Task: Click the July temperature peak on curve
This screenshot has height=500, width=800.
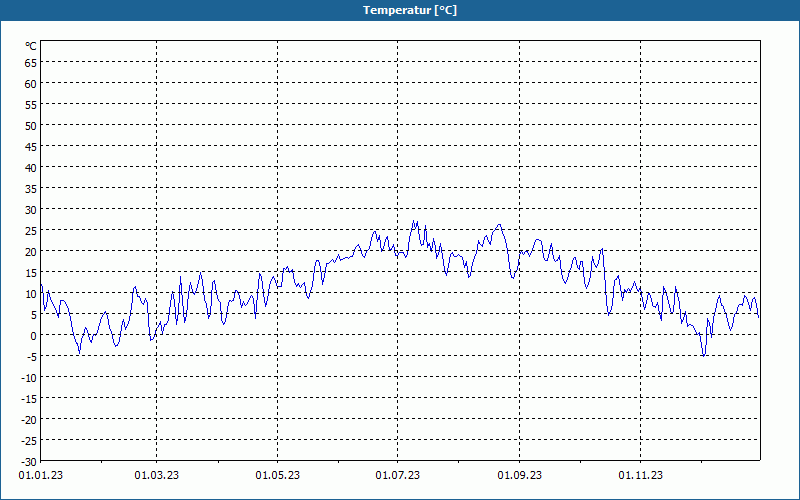Action: point(415,222)
